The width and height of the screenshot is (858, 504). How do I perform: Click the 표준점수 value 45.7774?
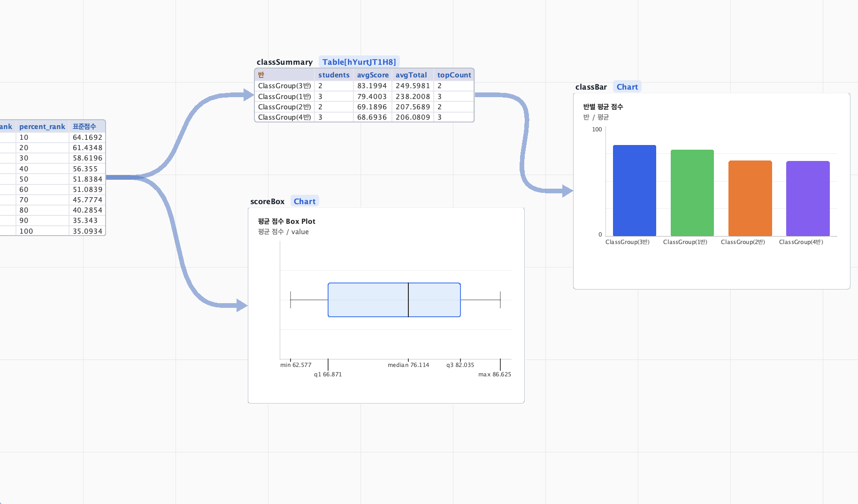87,200
